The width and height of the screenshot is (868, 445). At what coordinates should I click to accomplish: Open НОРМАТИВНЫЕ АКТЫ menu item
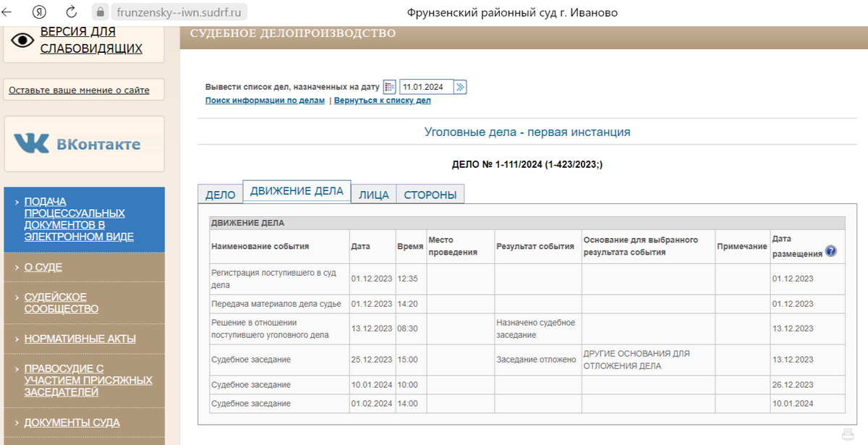point(80,339)
